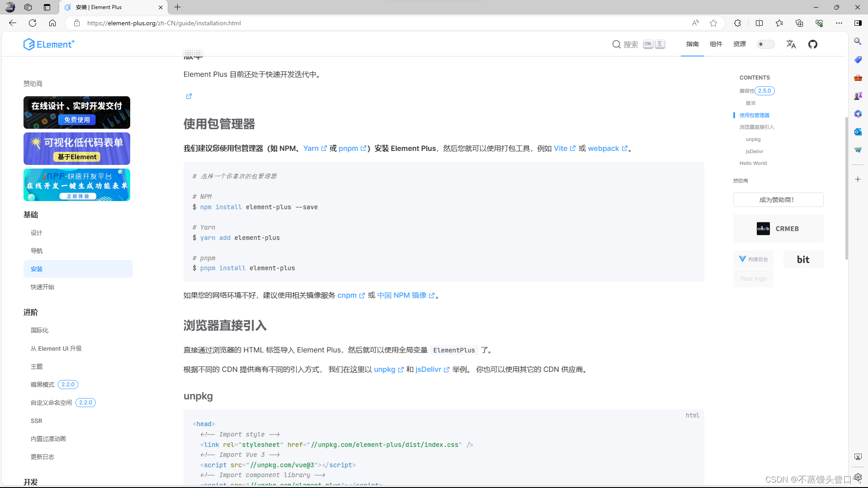Open CRMEB sponsor card
Viewport: 868px width, 488px height.
tap(778, 229)
